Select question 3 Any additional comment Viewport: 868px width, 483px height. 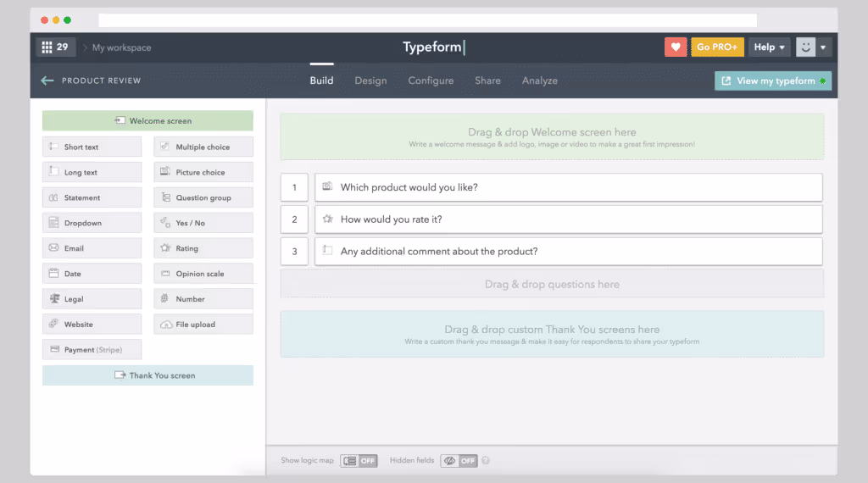tap(569, 251)
